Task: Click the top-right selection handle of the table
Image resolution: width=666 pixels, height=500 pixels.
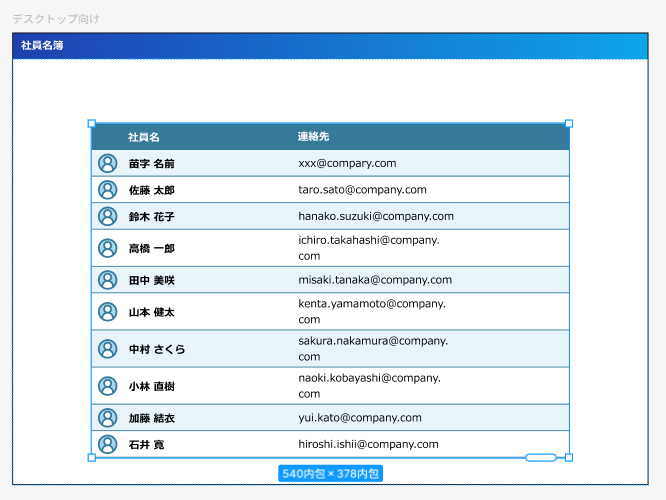Action: (x=569, y=124)
